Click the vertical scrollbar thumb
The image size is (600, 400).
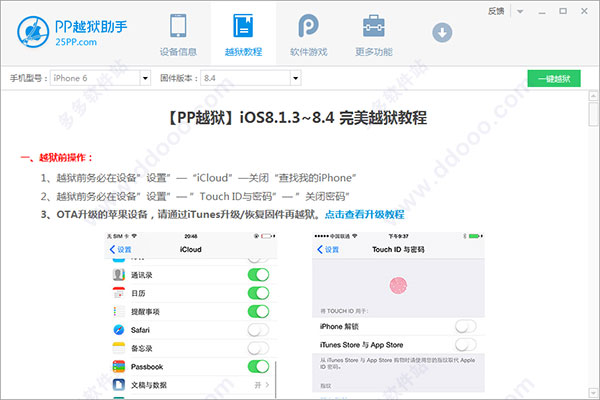(x=593, y=114)
